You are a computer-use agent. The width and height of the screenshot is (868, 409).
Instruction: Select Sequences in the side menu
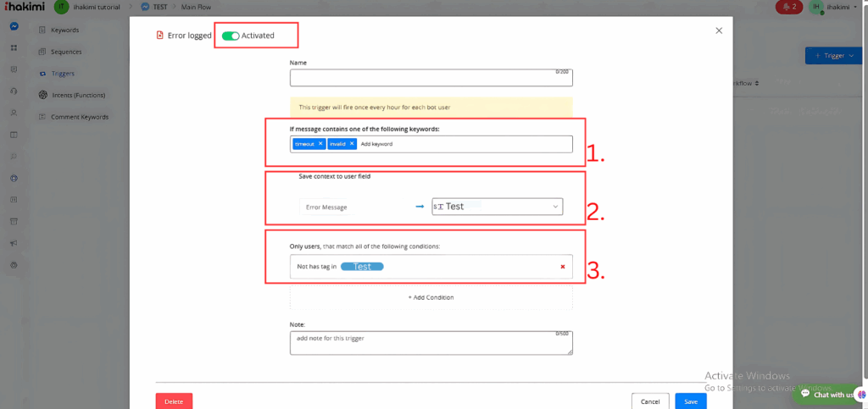[66, 52]
